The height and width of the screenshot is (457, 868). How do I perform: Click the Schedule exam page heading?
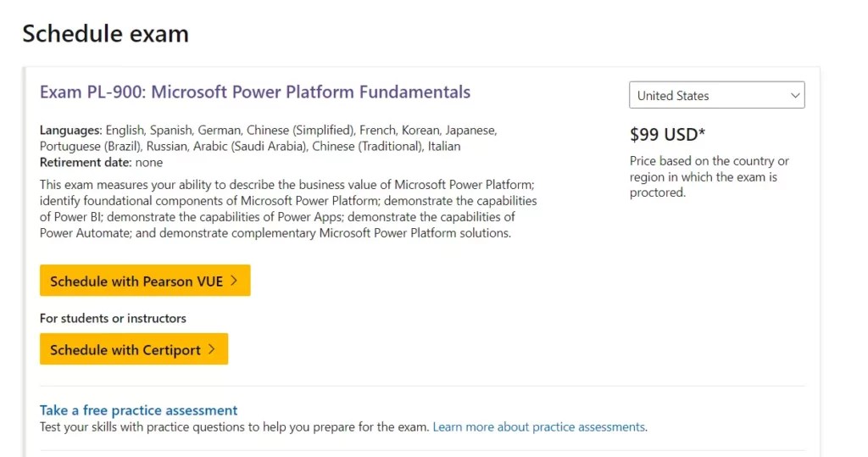coord(105,34)
